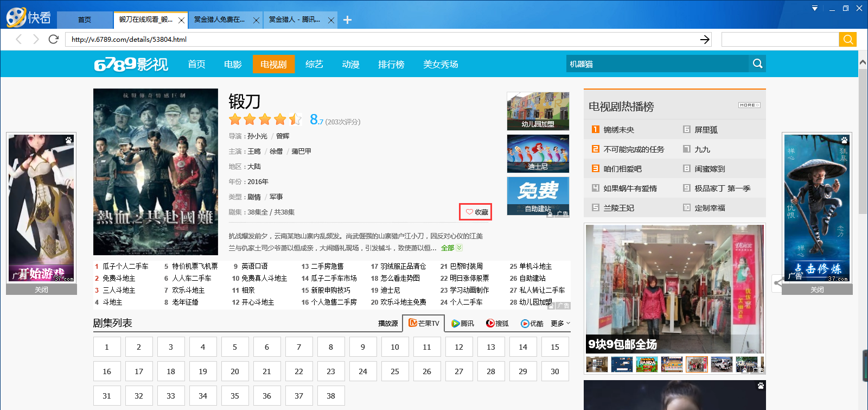Select the 优酷 playback source
This screenshot has width=868, height=410.
tap(532, 323)
